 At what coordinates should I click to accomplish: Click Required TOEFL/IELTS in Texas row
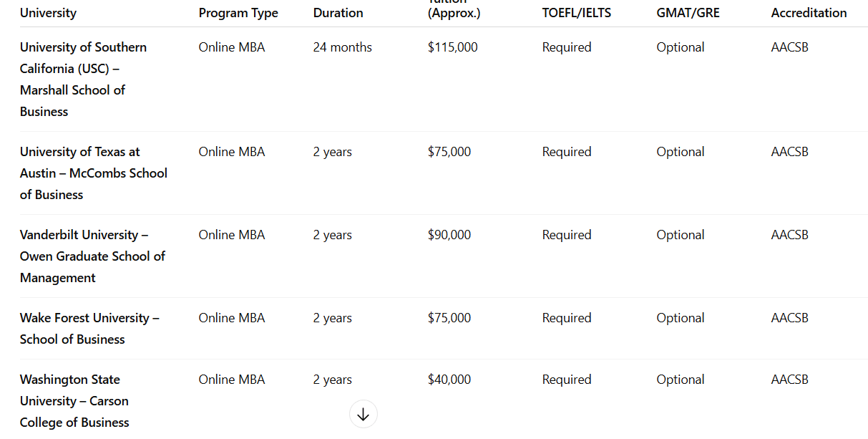566,152
